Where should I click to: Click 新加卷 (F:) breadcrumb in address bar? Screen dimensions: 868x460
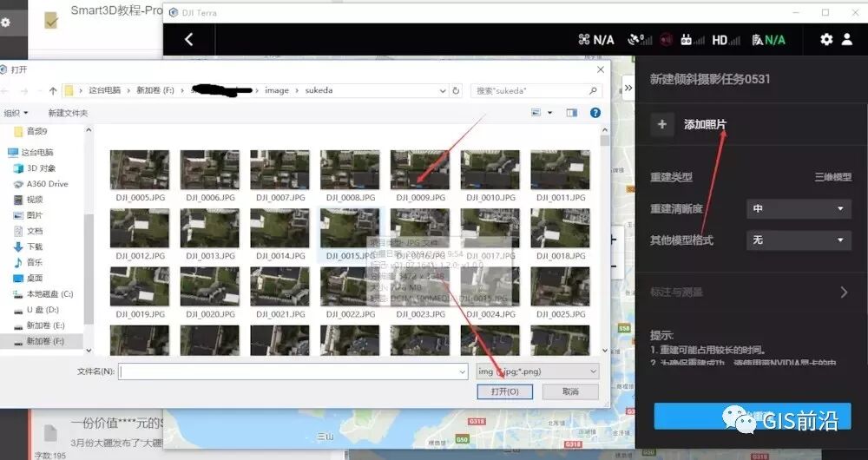point(155,90)
